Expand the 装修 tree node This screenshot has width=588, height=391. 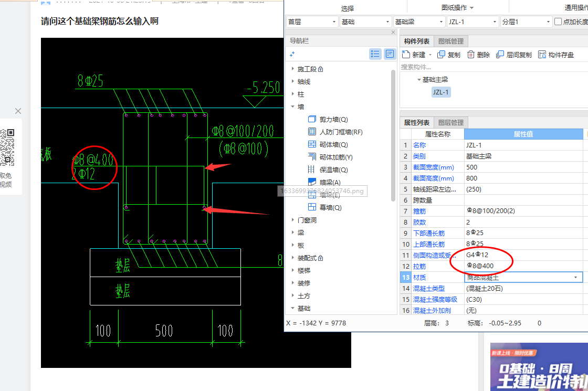(292, 283)
